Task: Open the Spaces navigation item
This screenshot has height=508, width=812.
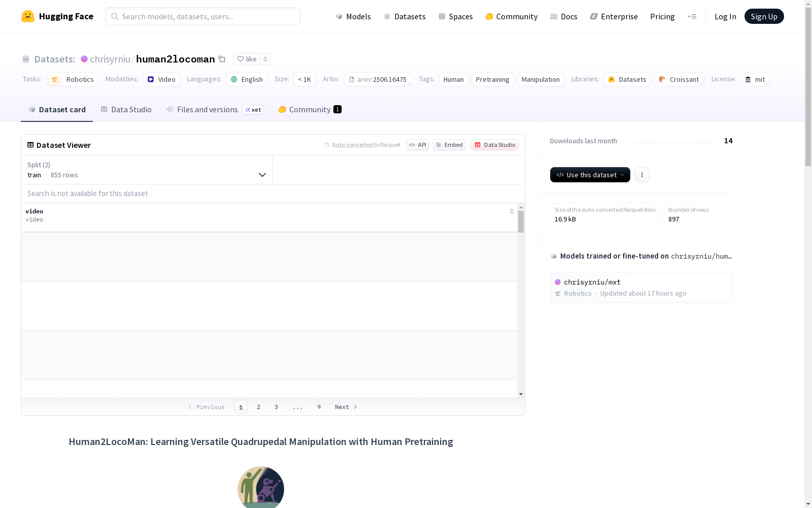Action: 456,16
